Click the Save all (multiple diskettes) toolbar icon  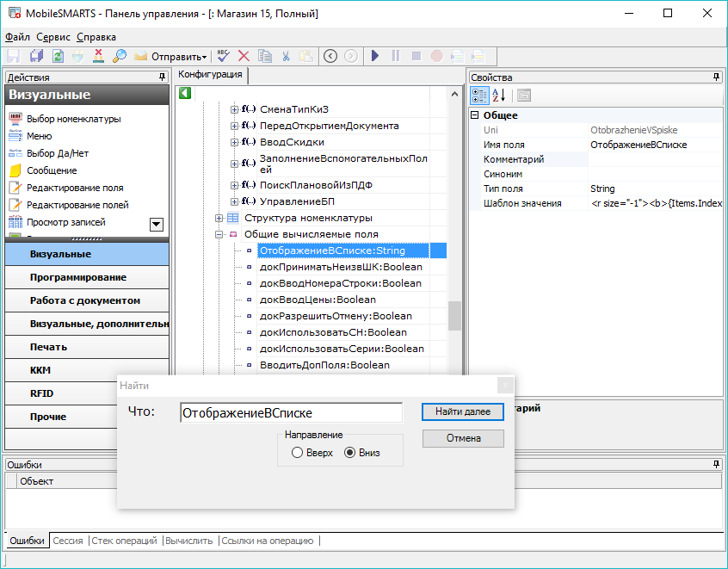tap(36, 56)
